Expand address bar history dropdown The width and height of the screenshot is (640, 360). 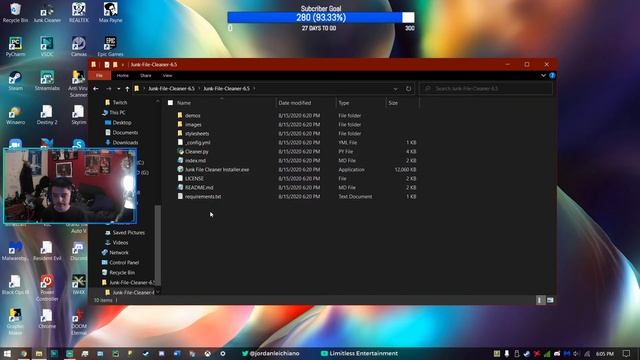point(395,89)
